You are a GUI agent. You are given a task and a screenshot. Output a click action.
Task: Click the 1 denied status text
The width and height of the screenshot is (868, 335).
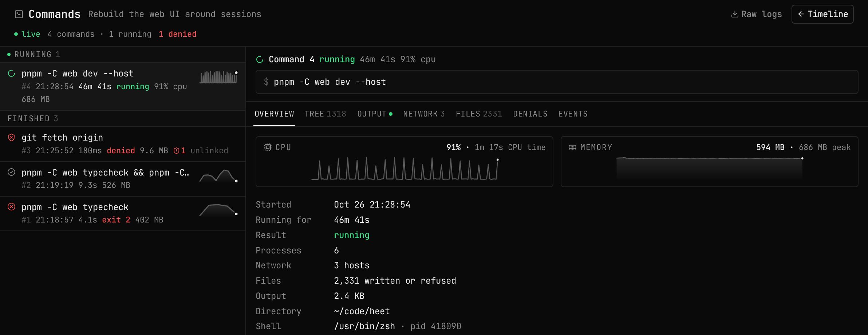tap(178, 34)
